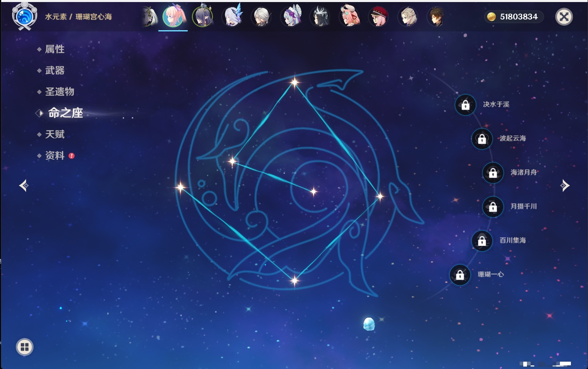Click the lock icon beside 珊瑚一心
This screenshot has width=588, height=369.
(x=460, y=275)
